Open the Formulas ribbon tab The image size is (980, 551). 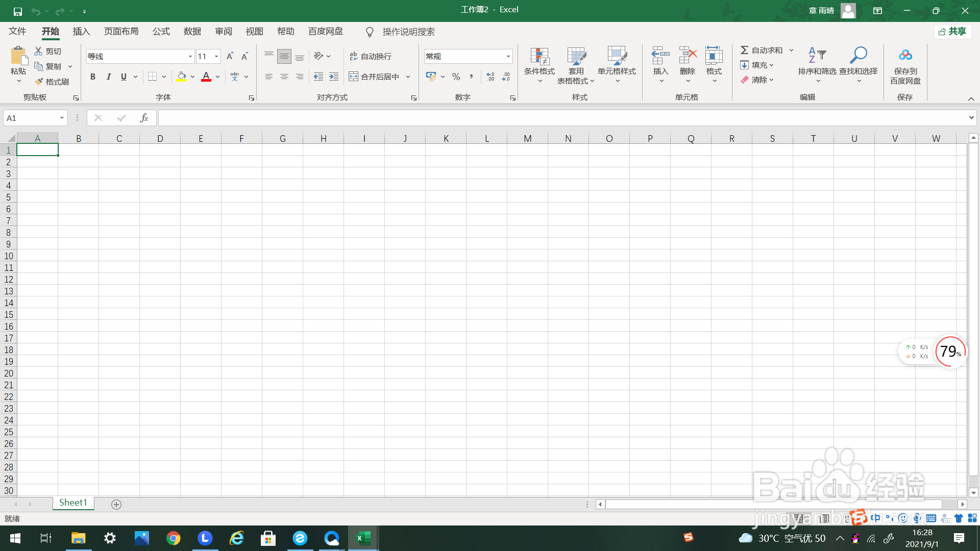[x=161, y=32]
